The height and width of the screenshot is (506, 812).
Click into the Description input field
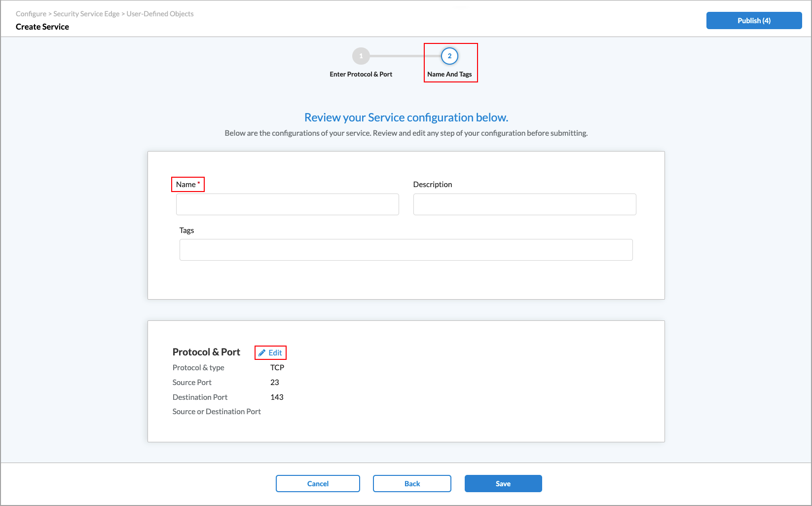point(524,204)
